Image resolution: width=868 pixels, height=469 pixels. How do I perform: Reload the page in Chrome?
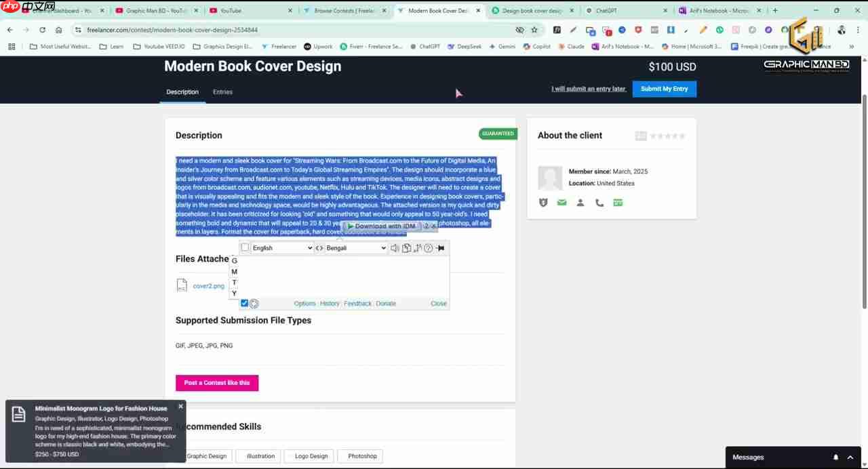click(x=42, y=30)
